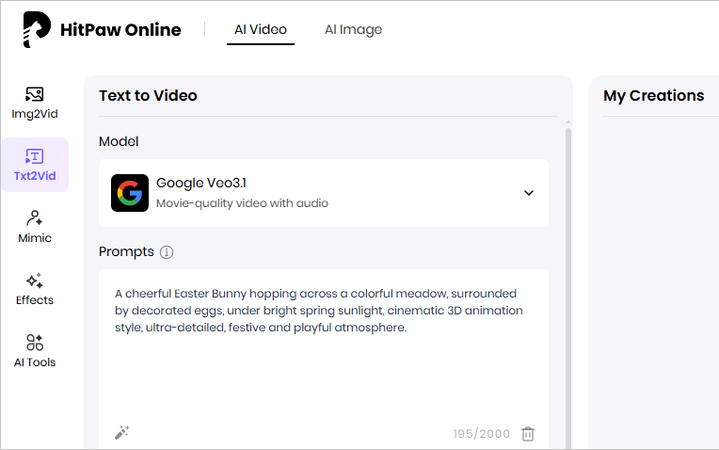Open the Img2Vid tool in sidebar
The width and height of the screenshot is (719, 450).
click(35, 103)
